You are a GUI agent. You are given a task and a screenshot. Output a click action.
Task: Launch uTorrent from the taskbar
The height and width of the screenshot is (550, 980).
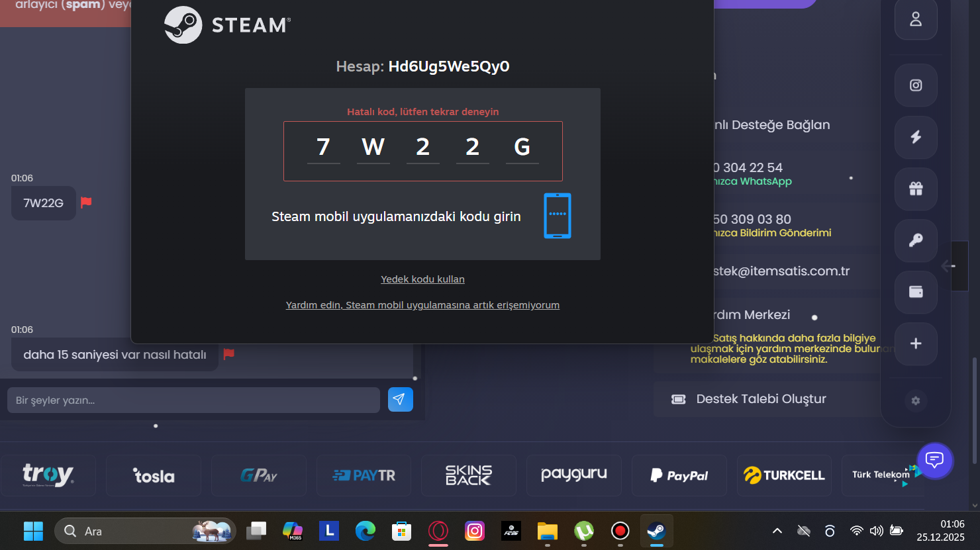click(x=583, y=531)
